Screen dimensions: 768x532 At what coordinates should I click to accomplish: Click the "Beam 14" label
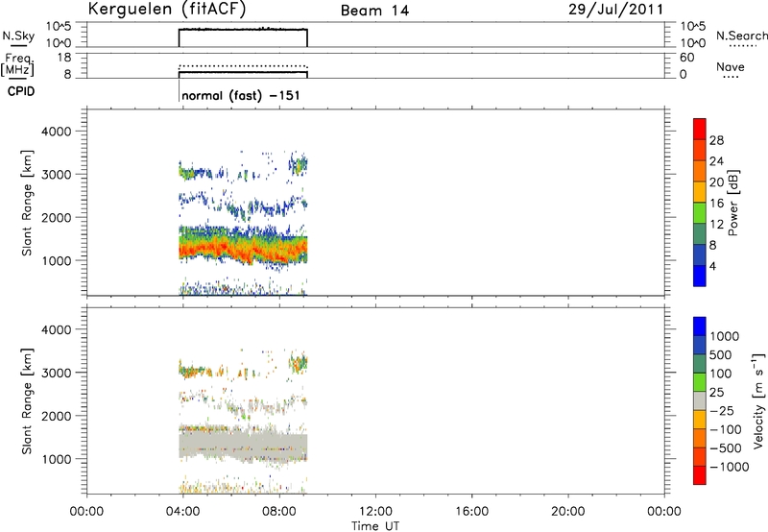[374, 11]
